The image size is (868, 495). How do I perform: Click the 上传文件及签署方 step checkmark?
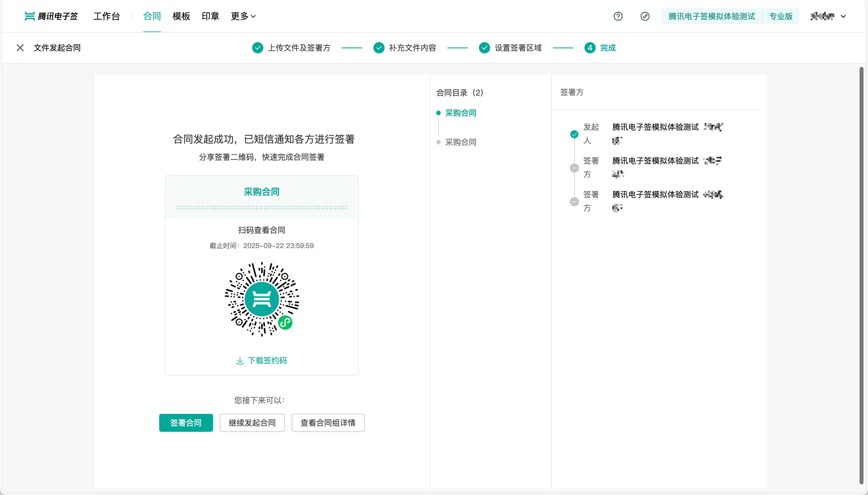point(257,48)
